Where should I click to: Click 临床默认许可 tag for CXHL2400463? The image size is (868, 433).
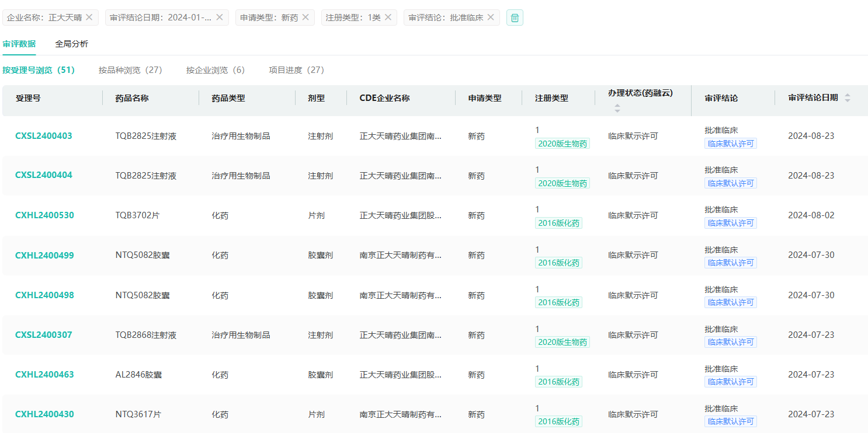coord(730,382)
